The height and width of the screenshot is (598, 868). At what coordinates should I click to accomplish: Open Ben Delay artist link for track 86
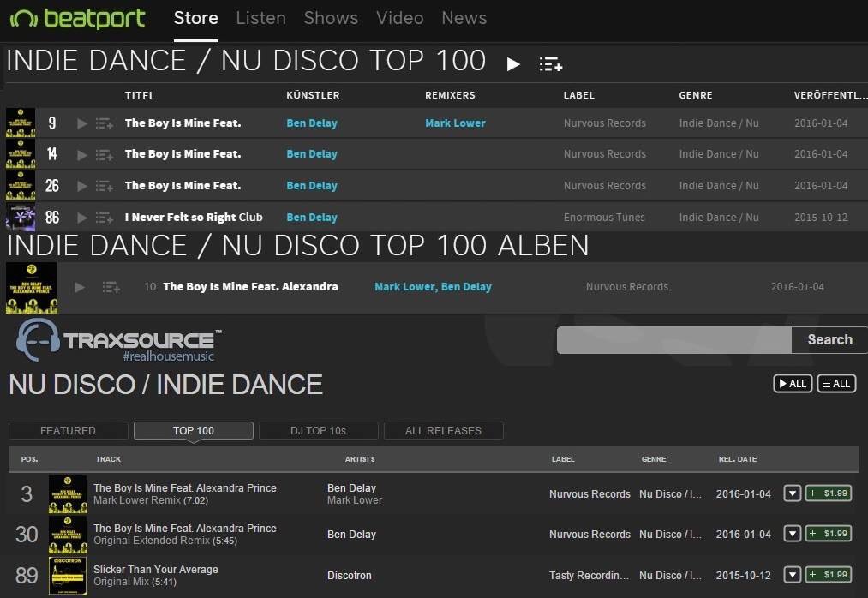click(312, 217)
